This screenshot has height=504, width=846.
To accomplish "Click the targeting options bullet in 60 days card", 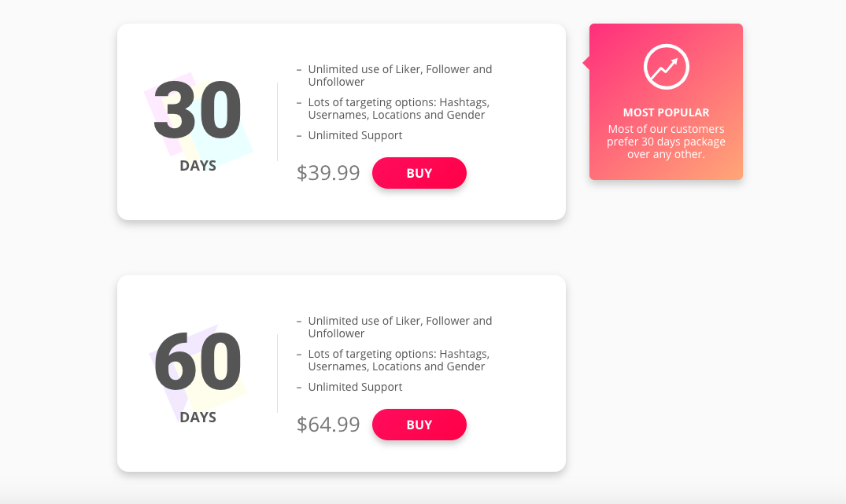I will coord(397,359).
